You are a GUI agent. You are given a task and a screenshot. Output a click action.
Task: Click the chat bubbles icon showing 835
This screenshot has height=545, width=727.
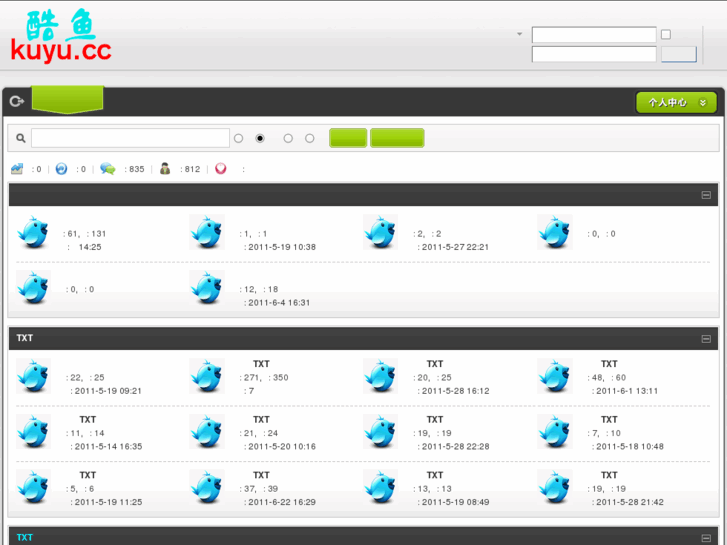coord(108,168)
